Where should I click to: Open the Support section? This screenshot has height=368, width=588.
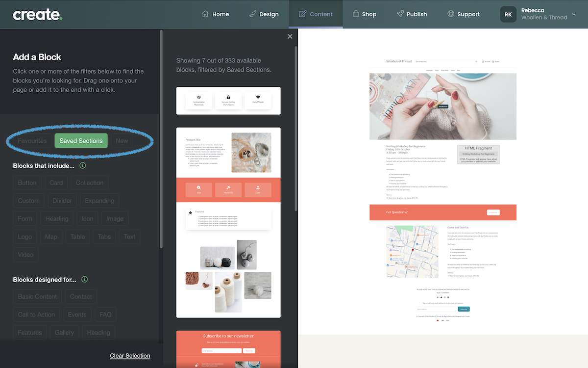point(463,14)
